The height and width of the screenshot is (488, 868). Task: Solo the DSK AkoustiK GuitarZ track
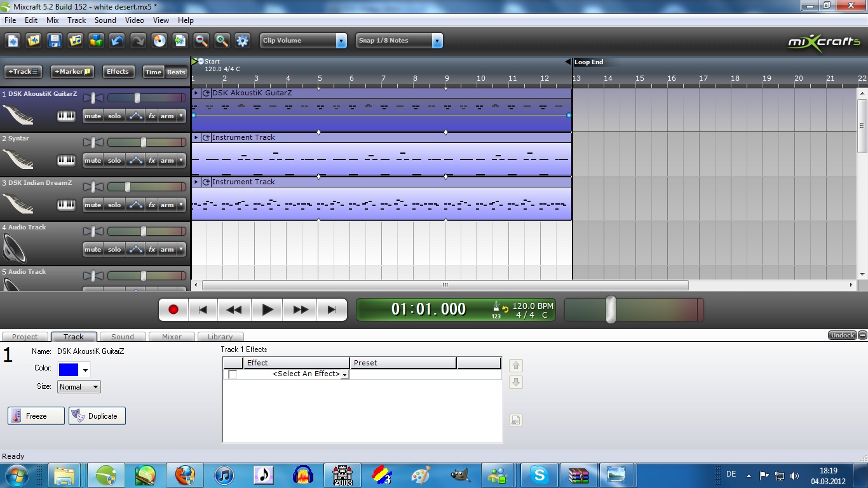tap(114, 116)
